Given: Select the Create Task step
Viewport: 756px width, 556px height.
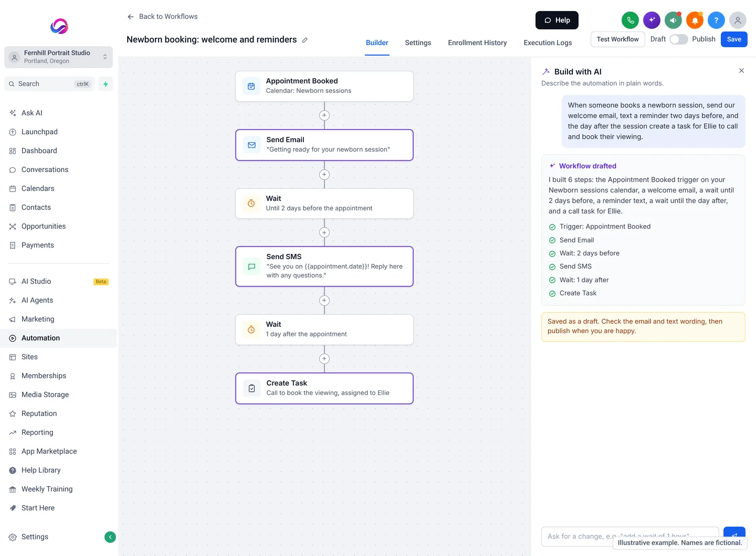Looking at the screenshot, I should pos(324,388).
